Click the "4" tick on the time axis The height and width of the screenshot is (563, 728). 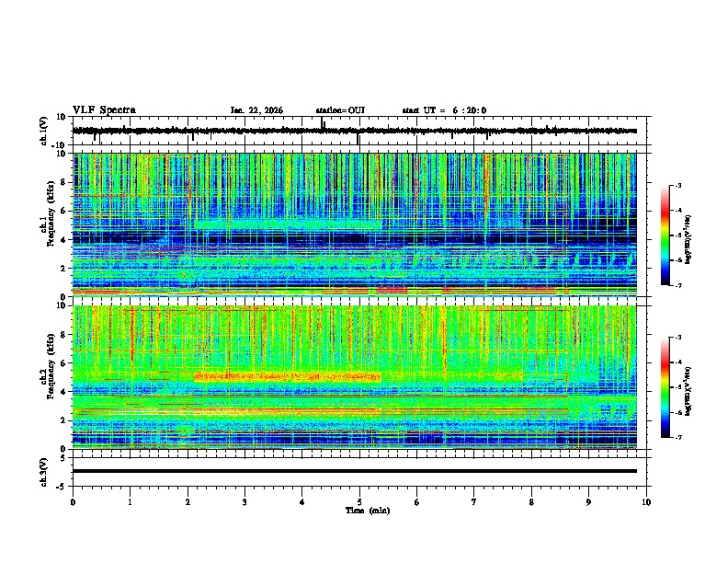coord(302,502)
